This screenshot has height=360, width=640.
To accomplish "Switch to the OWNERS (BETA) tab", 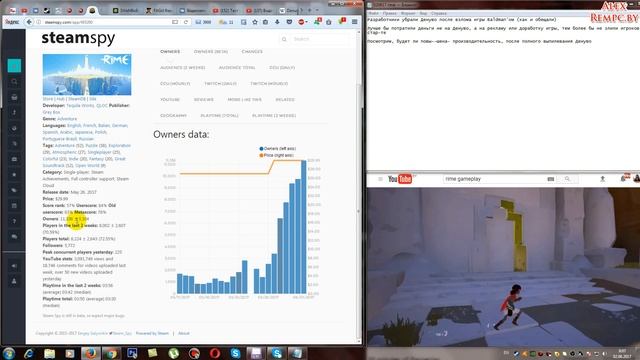I will (211, 52).
